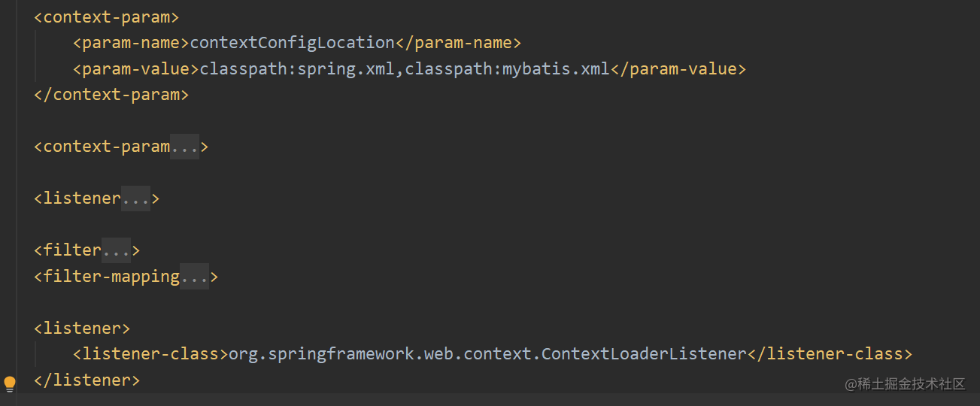Click the opening param-value tag

click(x=136, y=69)
